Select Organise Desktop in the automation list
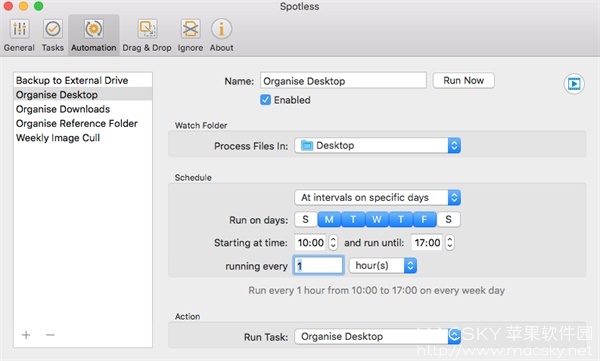This screenshot has height=361, width=600. [83, 95]
